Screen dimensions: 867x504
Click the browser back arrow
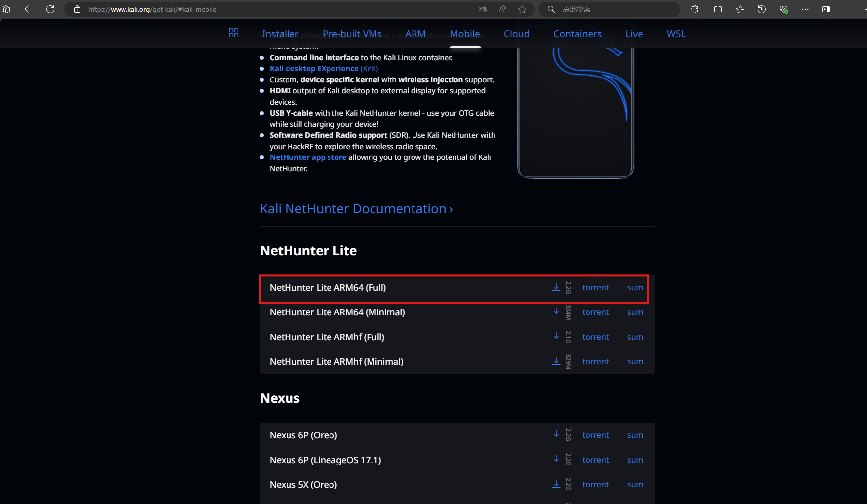click(29, 9)
